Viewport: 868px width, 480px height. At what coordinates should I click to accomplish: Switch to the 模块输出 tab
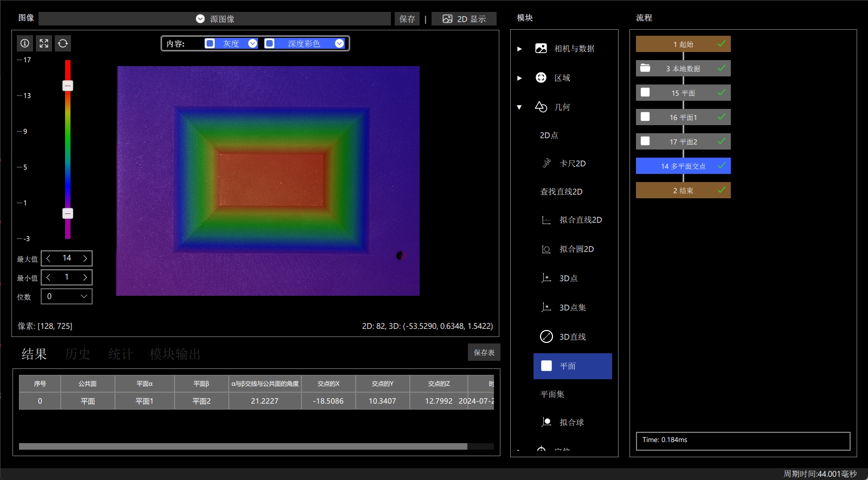tap(175, 354)
